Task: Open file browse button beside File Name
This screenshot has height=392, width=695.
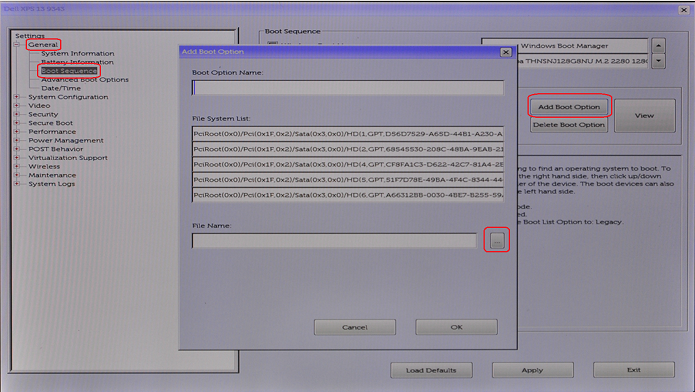Action: coord(497,240)
